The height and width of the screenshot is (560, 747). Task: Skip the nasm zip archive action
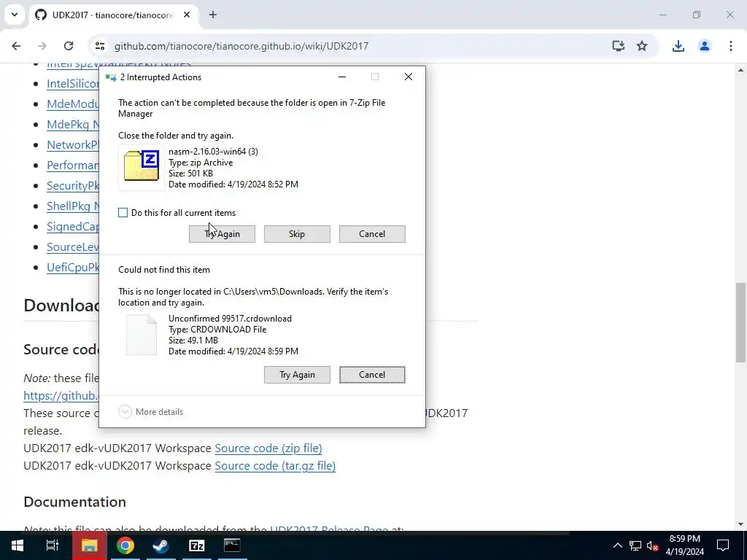coord(297,234)
